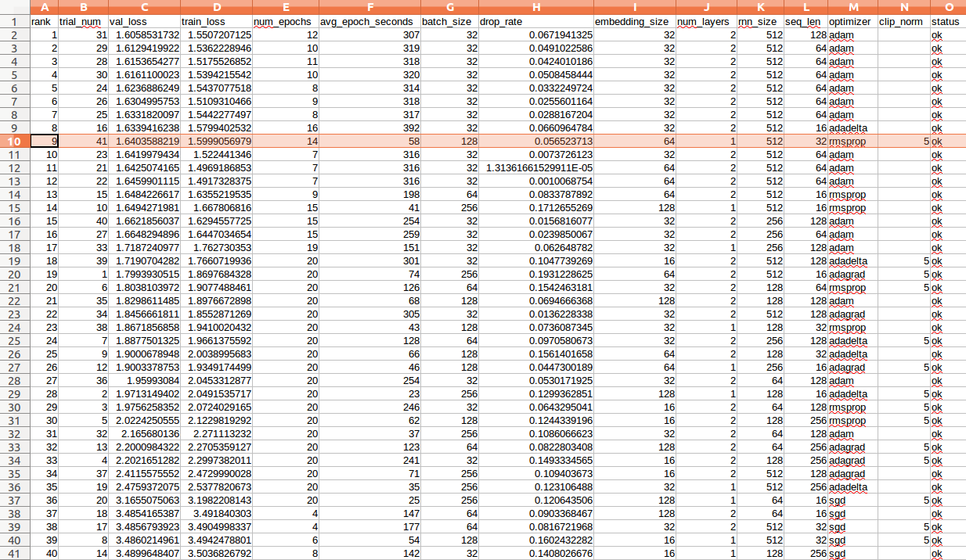
Task: Click the clip_norm header cell
Action: click(904, 22)
